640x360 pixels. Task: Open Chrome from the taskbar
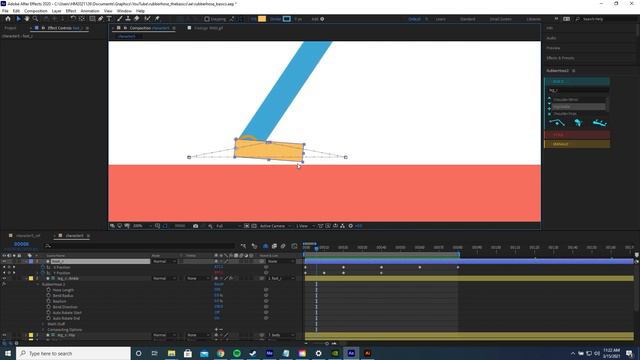(x=220, y=353)
